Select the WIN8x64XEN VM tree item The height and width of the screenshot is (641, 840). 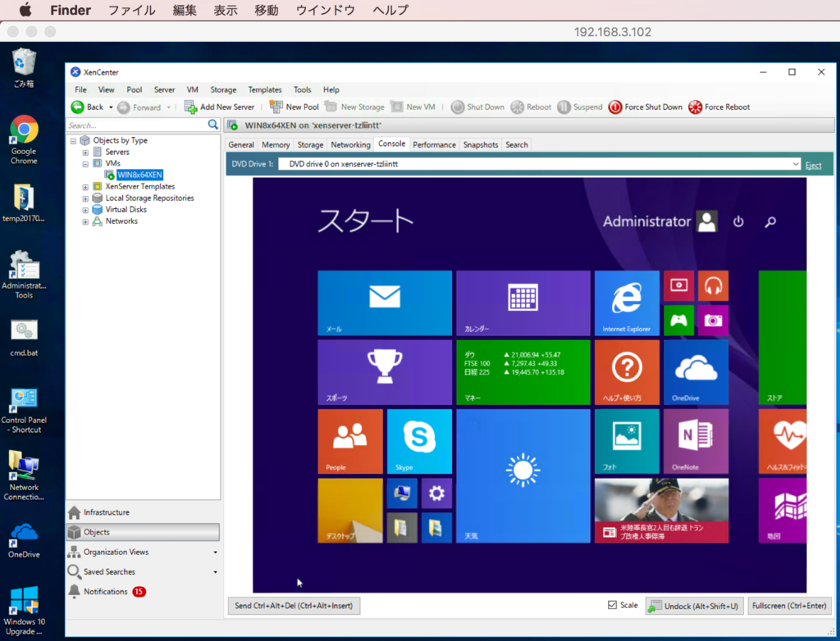[139, 175]
